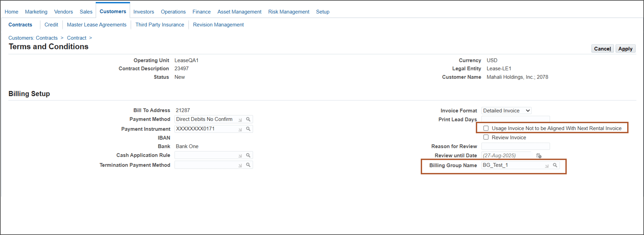The height and width of the screenshot is (235, 644).
Task: Open the Termination Payment Method lookup icon
Action: coord(248,165)
